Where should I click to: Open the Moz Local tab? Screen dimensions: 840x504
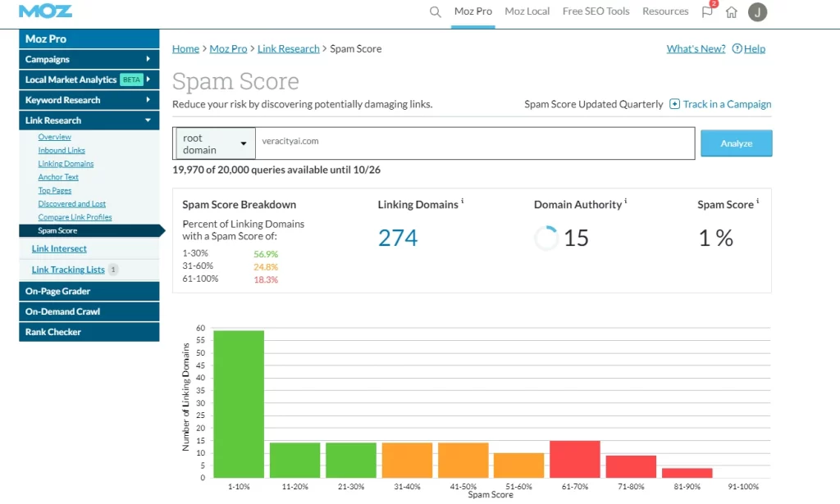pyautogui.click(x=527, y=11)
